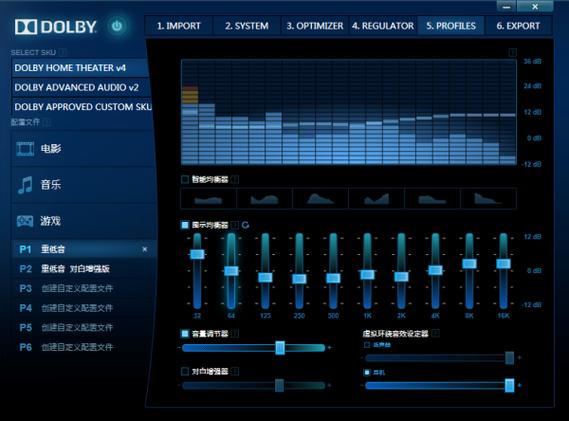Enable the 对白增强器 checkbox

pos(185,371)
